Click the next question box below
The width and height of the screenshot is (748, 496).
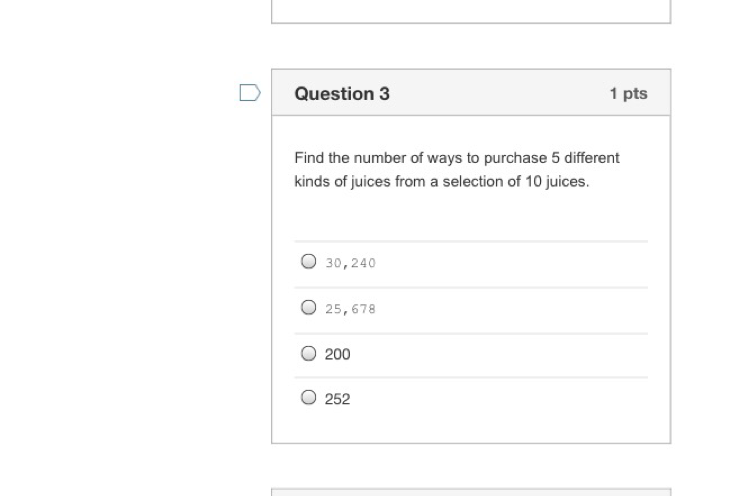point(470,492)
